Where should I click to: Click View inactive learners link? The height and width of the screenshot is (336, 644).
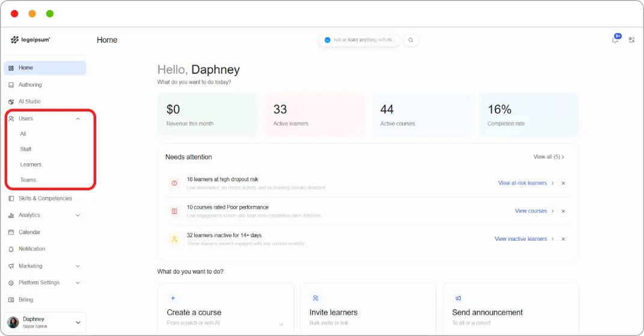(524, 239)
